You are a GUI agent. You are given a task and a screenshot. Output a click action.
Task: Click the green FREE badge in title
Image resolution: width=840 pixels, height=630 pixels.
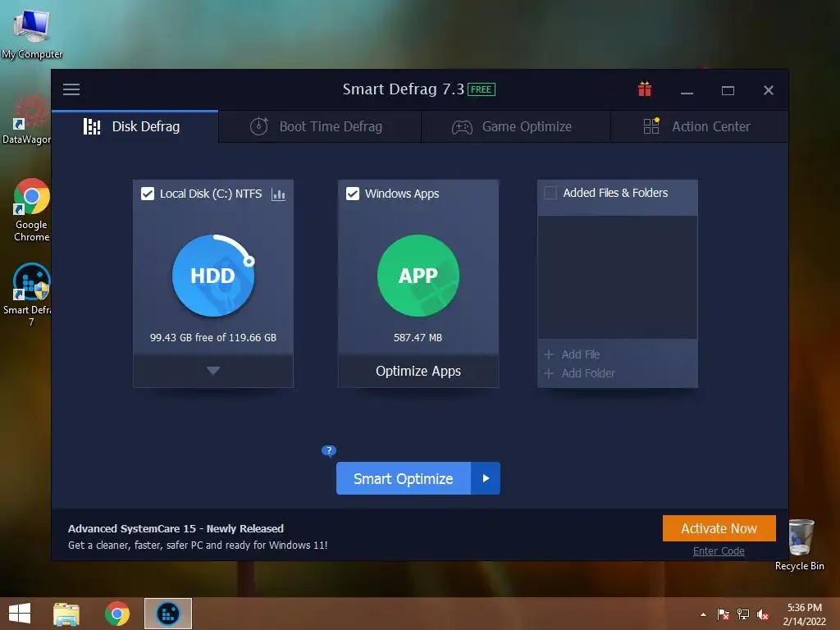pos(481,89)
